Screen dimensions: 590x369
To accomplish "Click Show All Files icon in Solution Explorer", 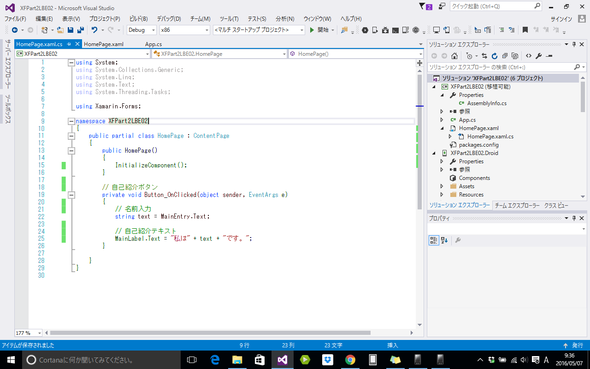I will click(515, 56).
